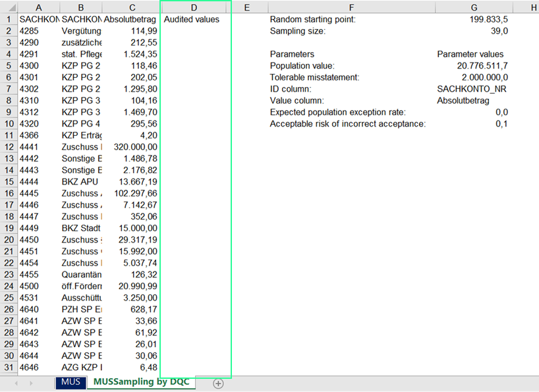This screenshot has height=392, width=539.
Task: Click the select-all corner of the grid
Action: click(8, 7)
